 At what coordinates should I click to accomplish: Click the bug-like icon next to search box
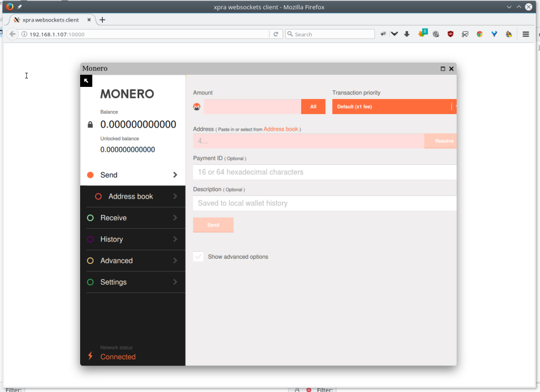(383, 34)
